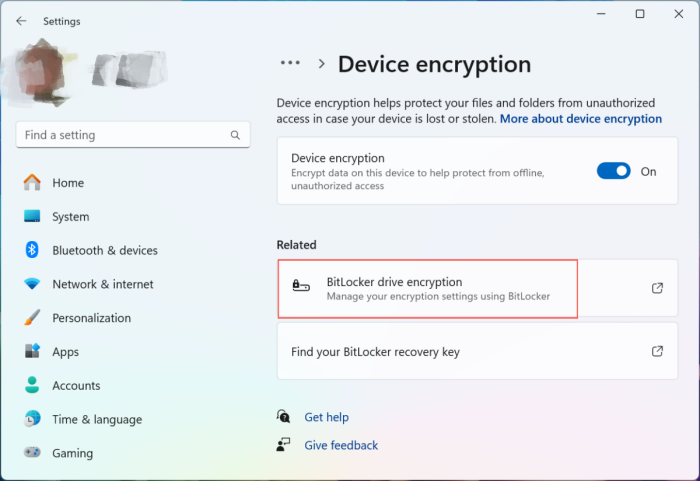Click Give feedback link

click(341, 445)
